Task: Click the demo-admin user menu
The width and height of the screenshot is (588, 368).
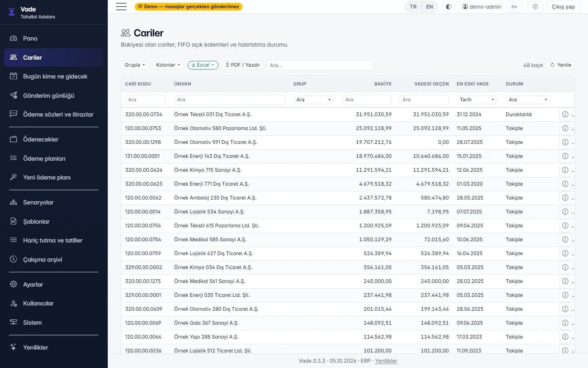Action: coord(481,7)
